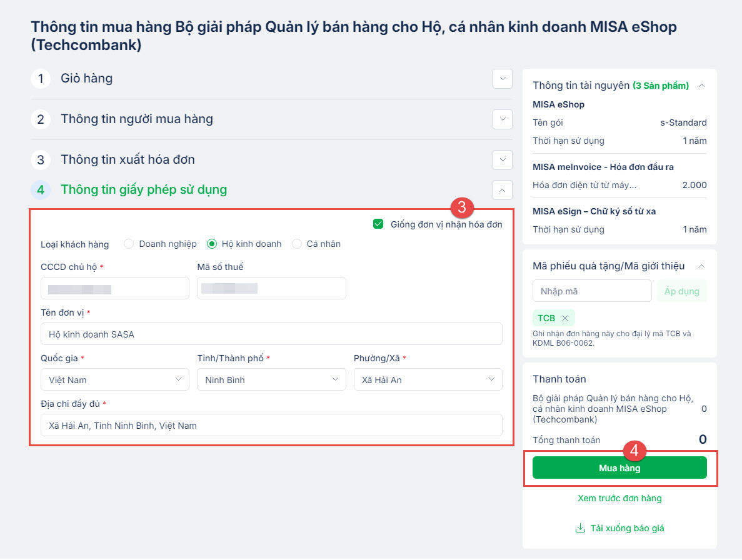Expand Thông tin người mua hàng chevron
Screen dimensions: 742x560
(502, 119)
